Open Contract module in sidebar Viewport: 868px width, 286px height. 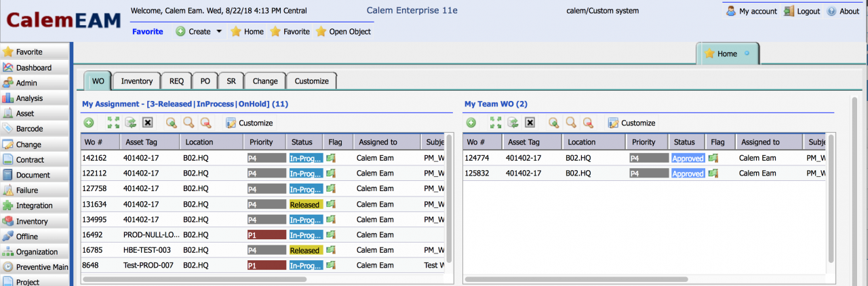35,160
